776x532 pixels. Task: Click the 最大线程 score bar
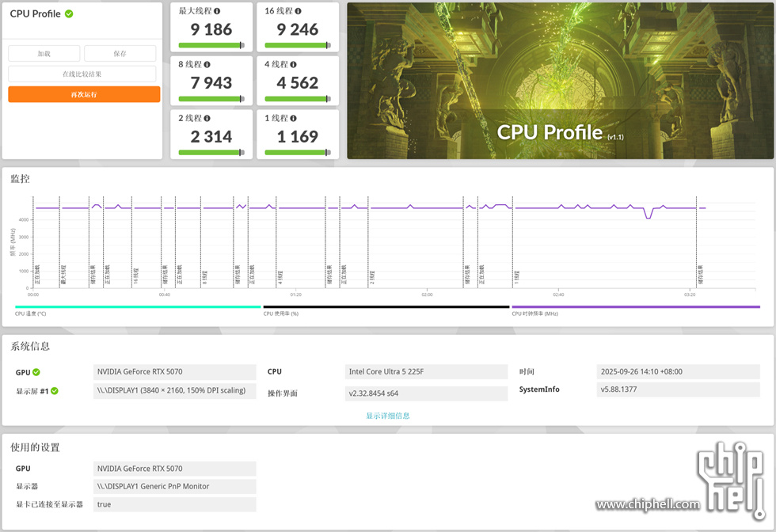tap(211, 46)
